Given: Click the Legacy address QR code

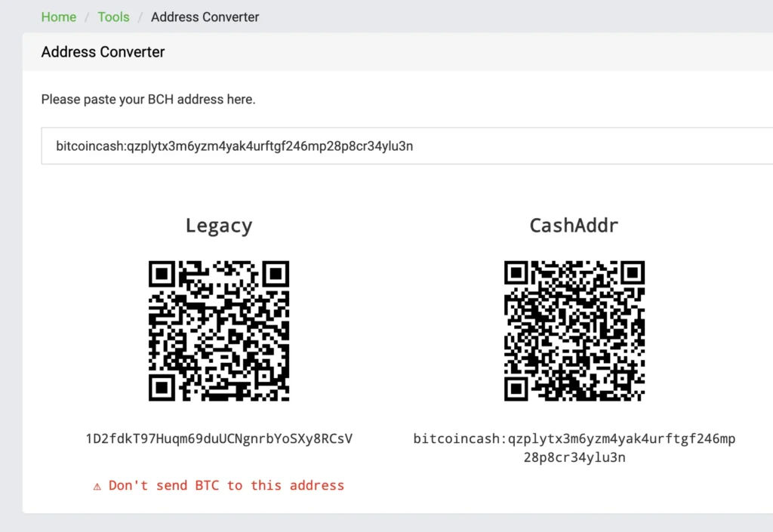Looking at the screenshot, I should 219,331.
